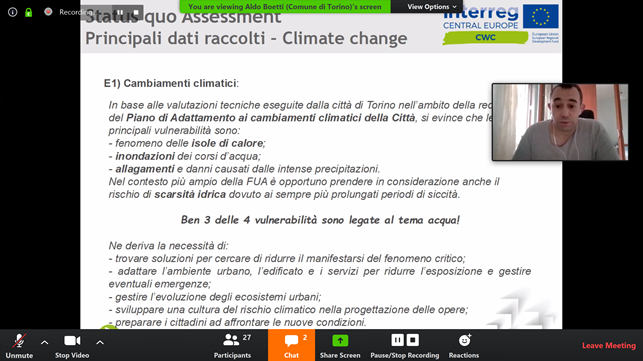Expand audio options arrow beside Unmute
Viewport: 643px width, 361px height.
45,343
